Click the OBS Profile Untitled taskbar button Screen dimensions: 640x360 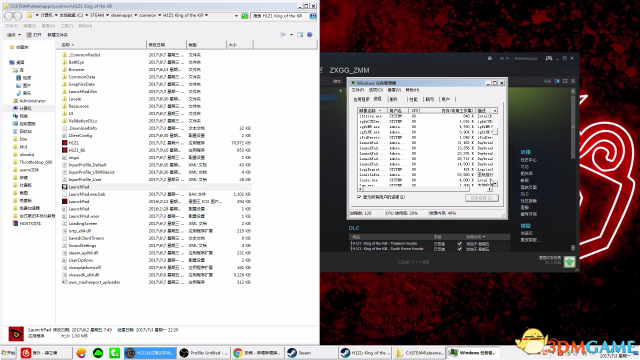204,353
